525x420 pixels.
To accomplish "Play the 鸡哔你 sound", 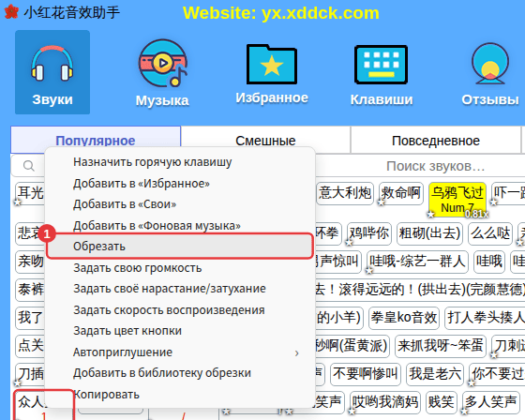I will pos(369,233).
